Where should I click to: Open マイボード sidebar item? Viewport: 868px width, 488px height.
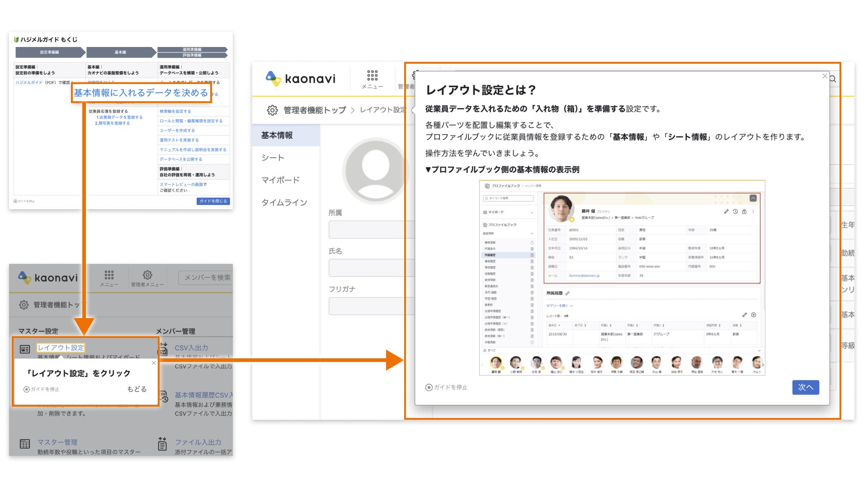tap(280, 180)
